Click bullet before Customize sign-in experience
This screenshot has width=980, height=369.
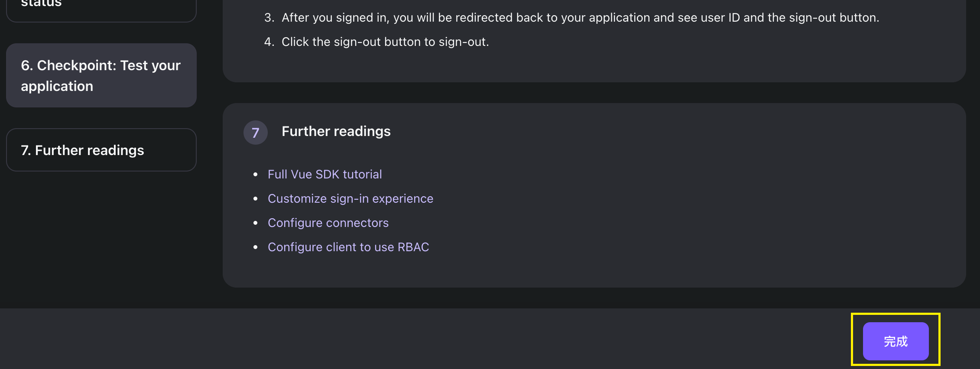[x=256, y=199]
